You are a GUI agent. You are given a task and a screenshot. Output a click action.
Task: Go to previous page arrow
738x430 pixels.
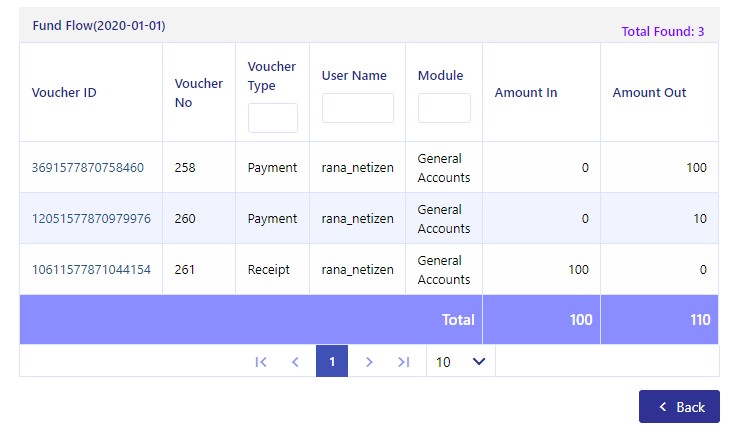pyautogui.click(x=295, y=362)
